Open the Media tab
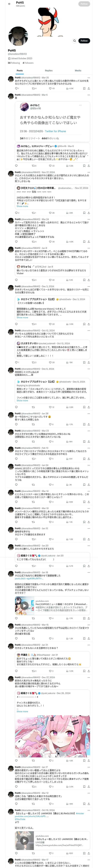This screenshot has width=98, height=868. click(78, 71)
